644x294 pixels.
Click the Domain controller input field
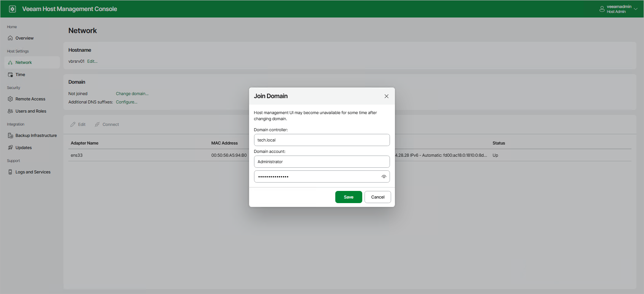pyautogui.click(x=321, y=140)
